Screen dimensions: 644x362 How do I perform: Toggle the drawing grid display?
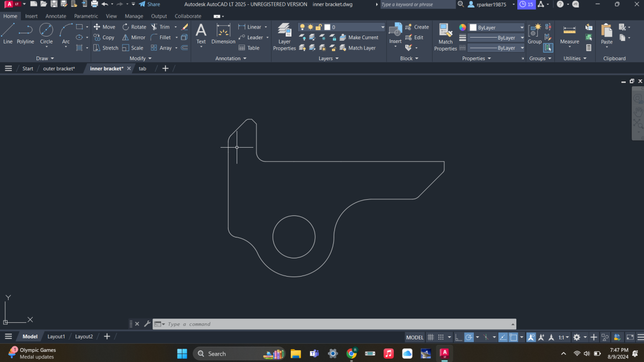430,337
